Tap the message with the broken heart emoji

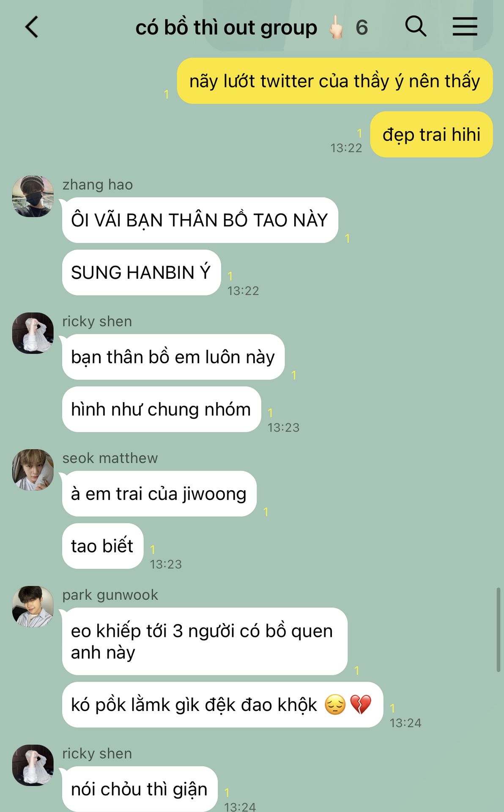click(222, 705)
